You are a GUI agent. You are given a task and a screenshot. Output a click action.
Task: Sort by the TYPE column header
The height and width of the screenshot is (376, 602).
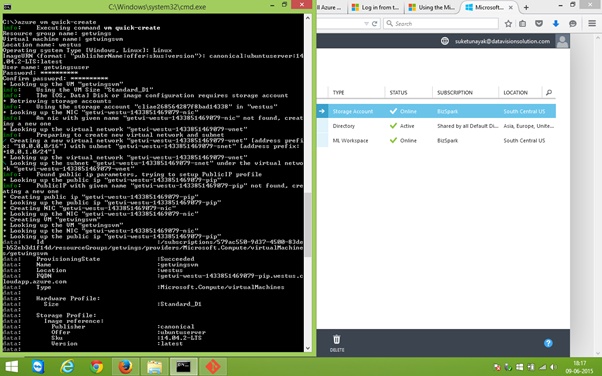339,93
